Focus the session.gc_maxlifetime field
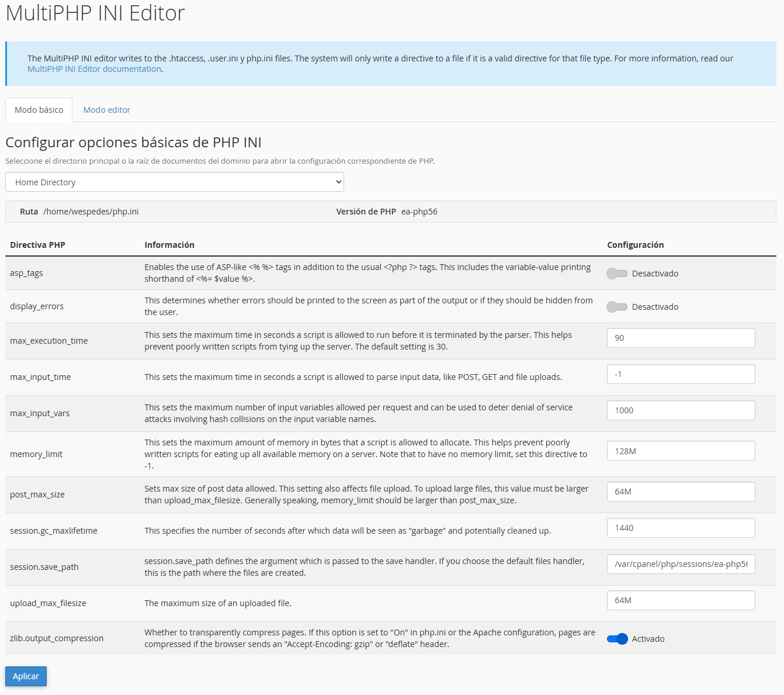Image resolution: width=784 pixels, height=695 pixels. tap(681, 528)
